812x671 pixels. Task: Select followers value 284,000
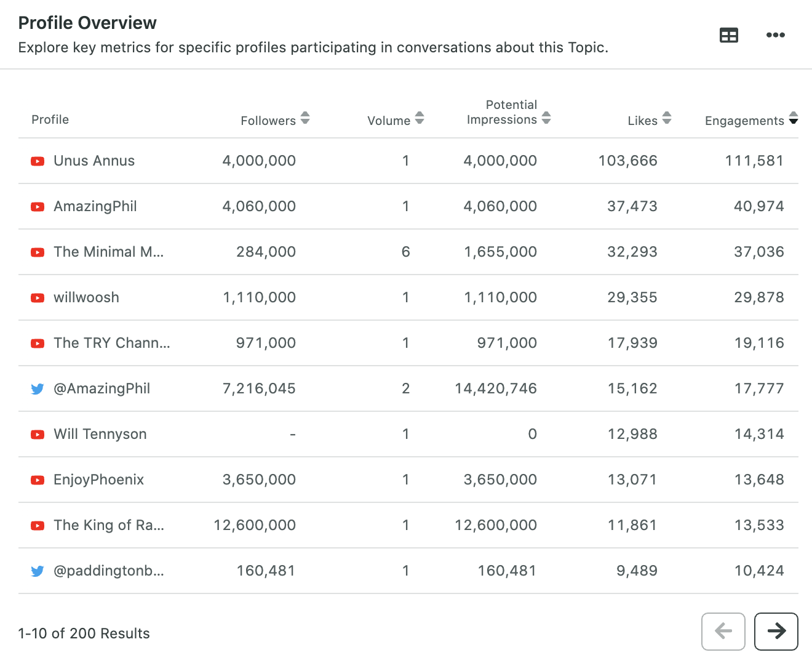[x=266, y=252]
